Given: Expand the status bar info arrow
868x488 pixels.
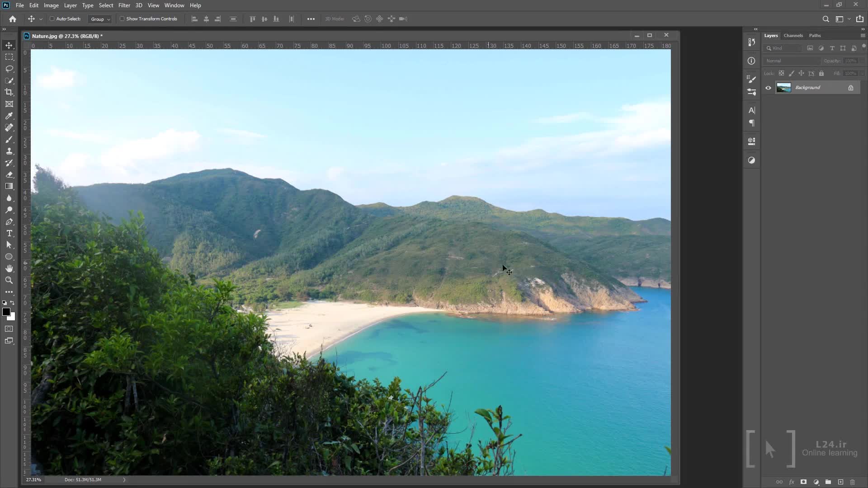Looking at the screenshot, I should [124, 480].
